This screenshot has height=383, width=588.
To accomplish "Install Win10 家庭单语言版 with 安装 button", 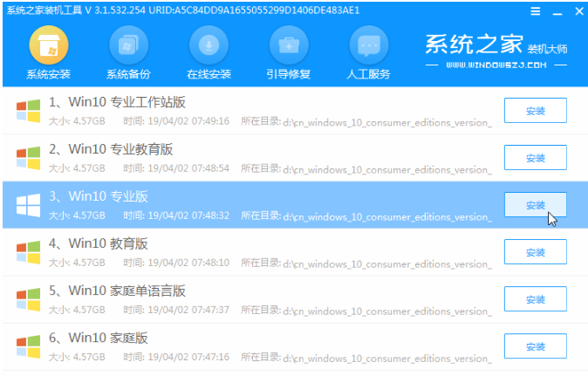I will tap(535, 299).
